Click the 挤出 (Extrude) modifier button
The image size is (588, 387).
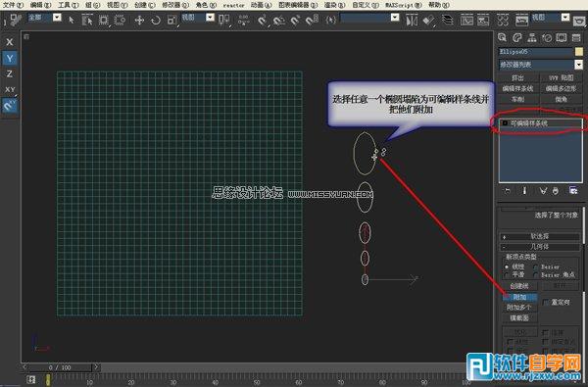pos(517,77)
